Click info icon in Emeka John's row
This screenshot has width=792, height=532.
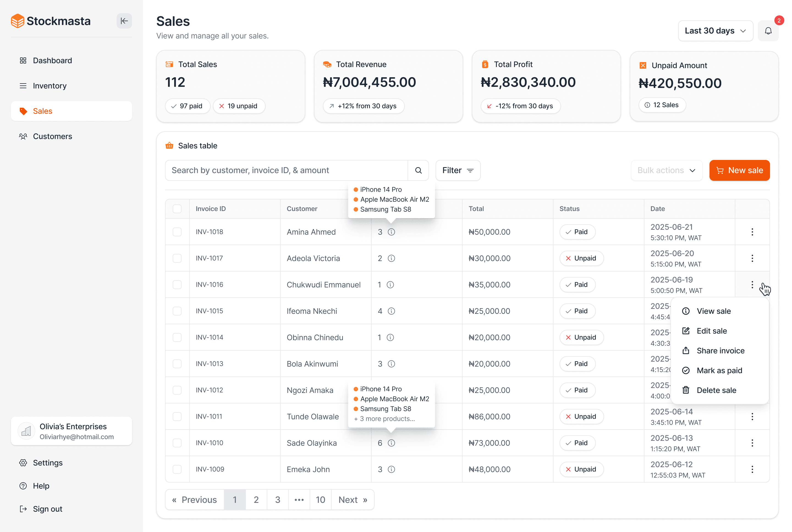coord(391,469)
